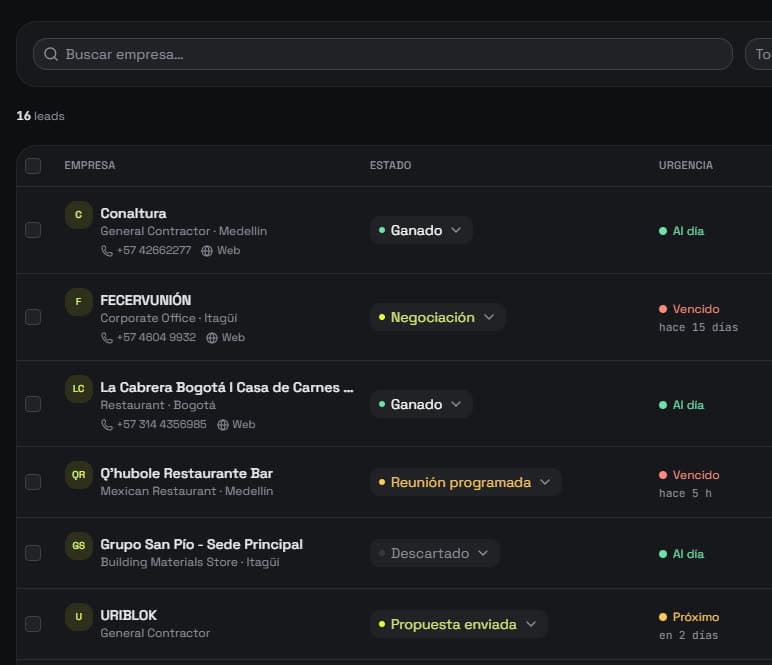Image resolution: width=772 pixels, height=665 pixels.
Task: Click the FECERVUNIÓN F avatar icon
Action: pos(79,302)
